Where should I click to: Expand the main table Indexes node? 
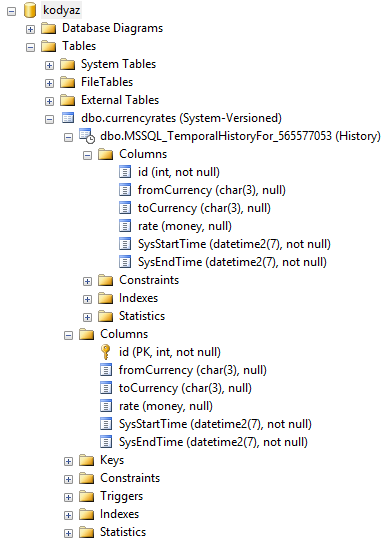68,515
